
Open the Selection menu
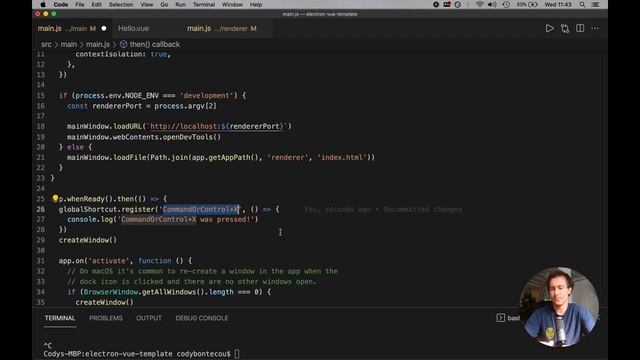(121, 4)
